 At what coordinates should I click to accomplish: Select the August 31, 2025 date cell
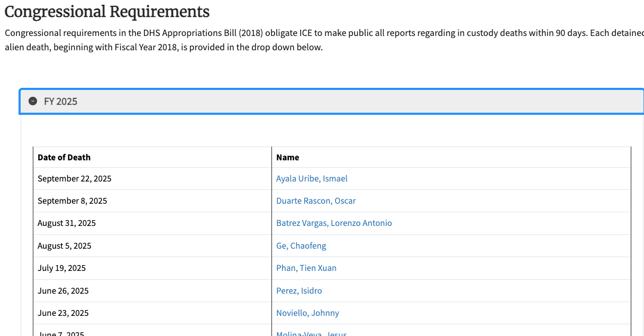tap(152, 223)
